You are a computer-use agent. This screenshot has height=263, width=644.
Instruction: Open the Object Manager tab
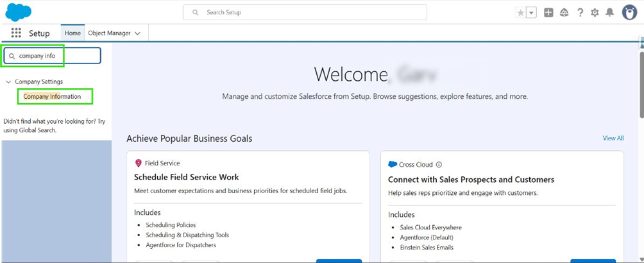tap(109, 33)
